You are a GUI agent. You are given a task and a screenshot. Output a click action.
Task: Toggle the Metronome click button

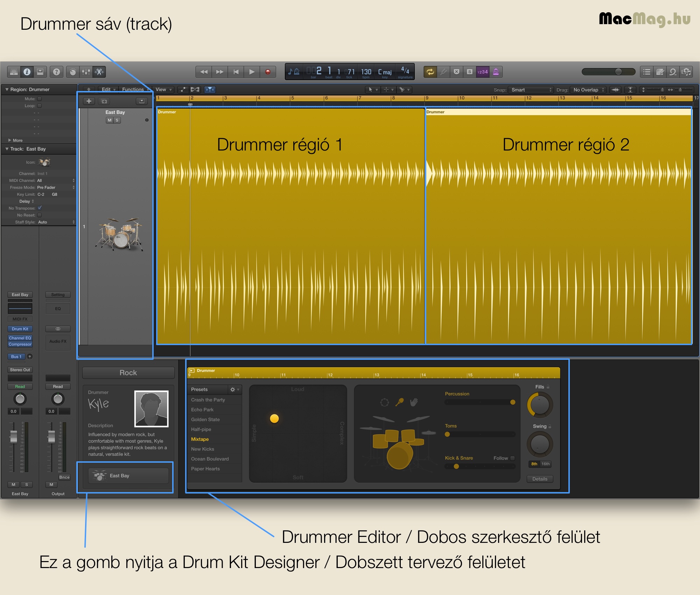click(496, 72)
